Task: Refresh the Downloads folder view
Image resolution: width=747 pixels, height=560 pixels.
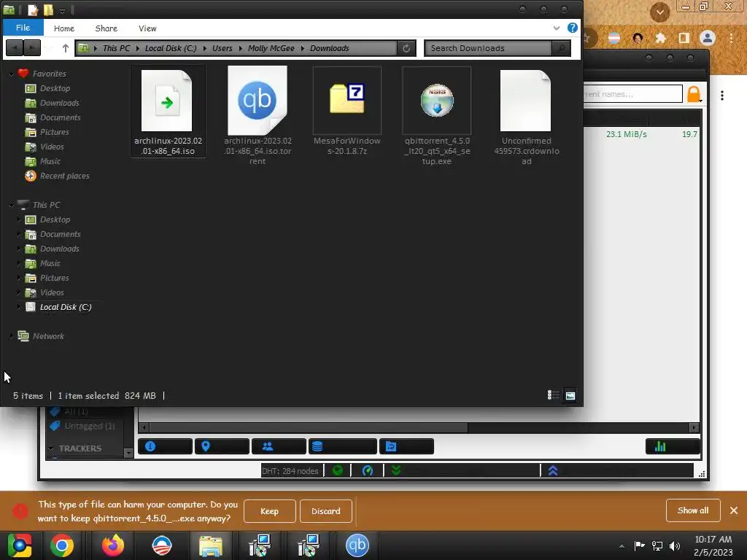Action: point(406,48)
